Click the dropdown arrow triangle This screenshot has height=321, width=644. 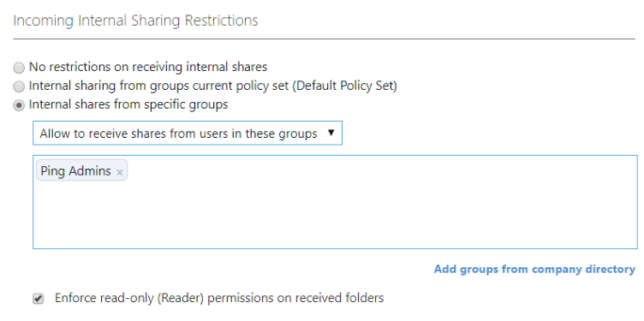pos(331,133)
